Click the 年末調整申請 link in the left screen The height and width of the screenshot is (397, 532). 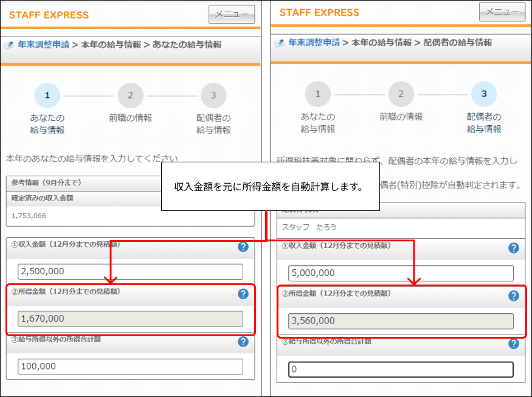pos(43,44)
